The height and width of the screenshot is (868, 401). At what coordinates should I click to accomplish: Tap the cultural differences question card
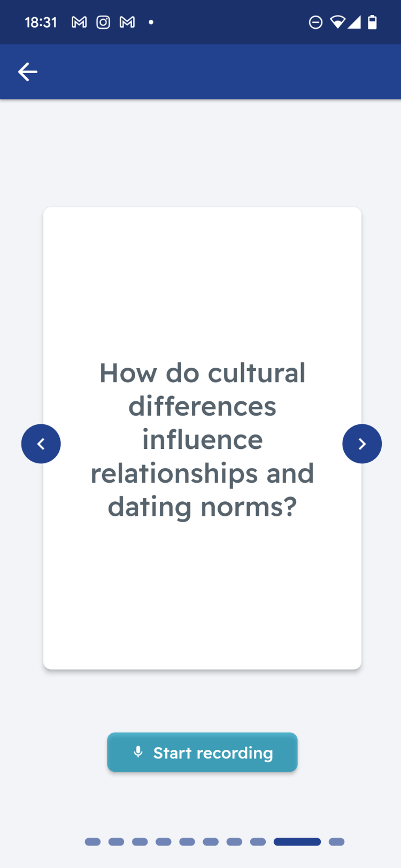coord(202,438)
